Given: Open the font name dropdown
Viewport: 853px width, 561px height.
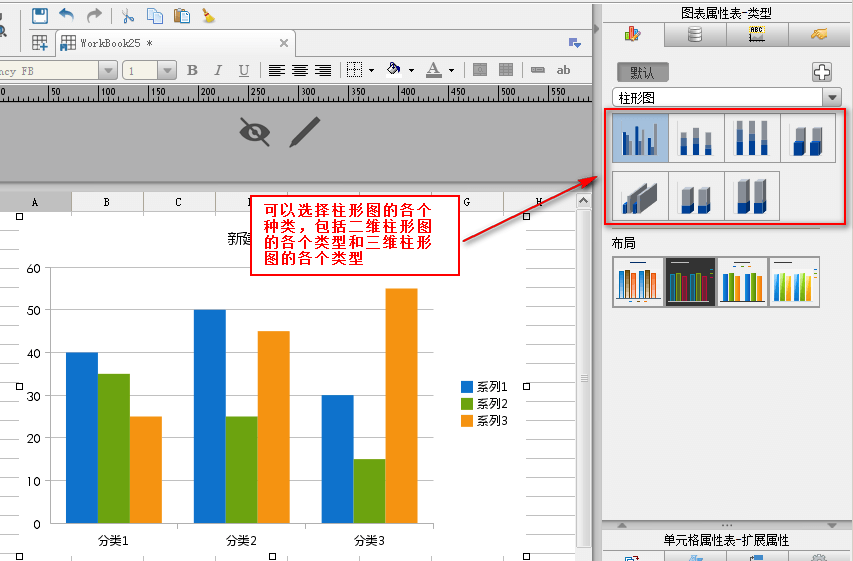Looking at the screenshot, I should (x=108, y=70).
